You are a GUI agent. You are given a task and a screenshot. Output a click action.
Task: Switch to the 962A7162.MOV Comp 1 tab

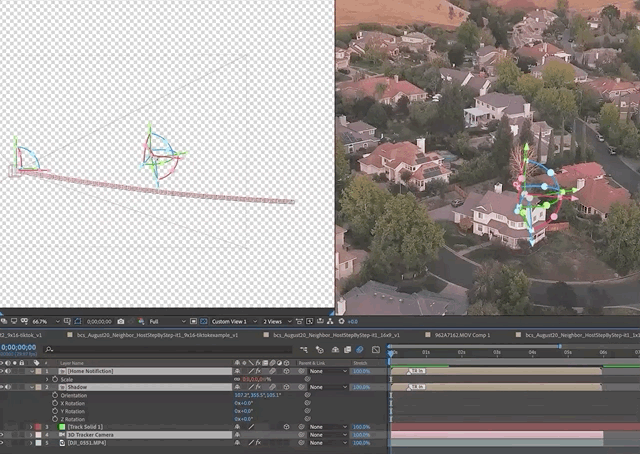(x=462, y=335)
